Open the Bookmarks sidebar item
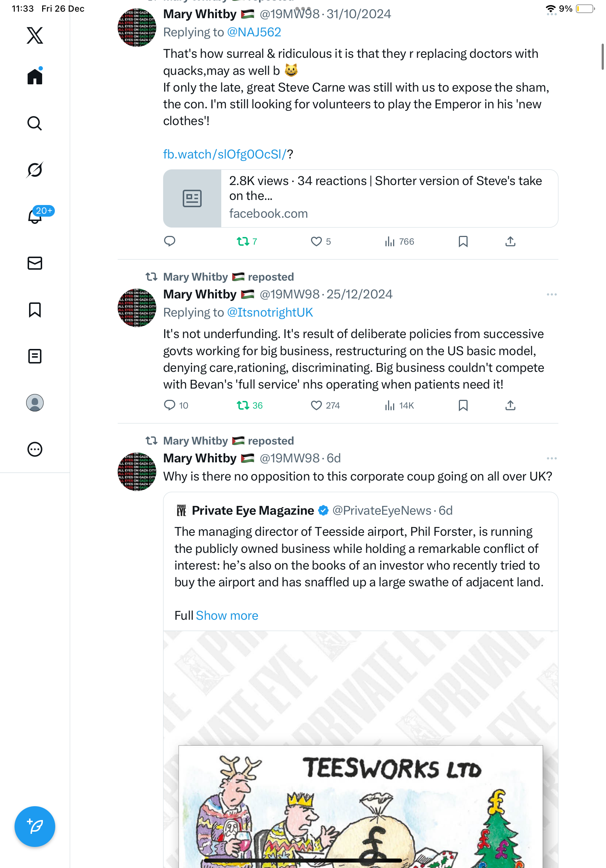 point(35,310)
